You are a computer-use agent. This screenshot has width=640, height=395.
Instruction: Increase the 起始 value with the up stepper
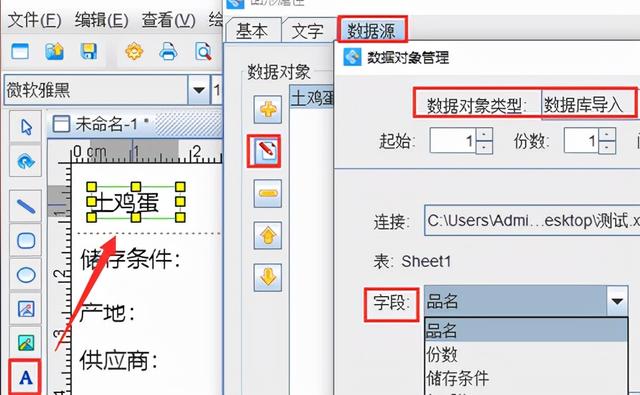point(484,134)
